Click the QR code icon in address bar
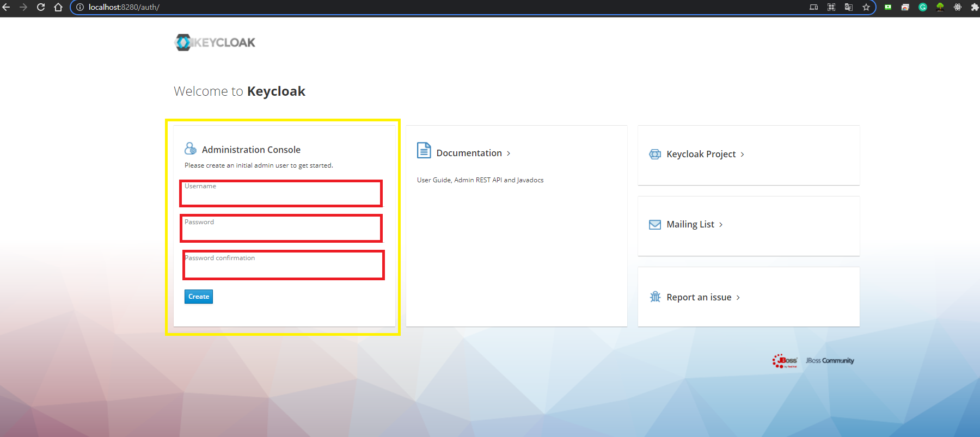 pyautogui.click(x=831, y=7)
